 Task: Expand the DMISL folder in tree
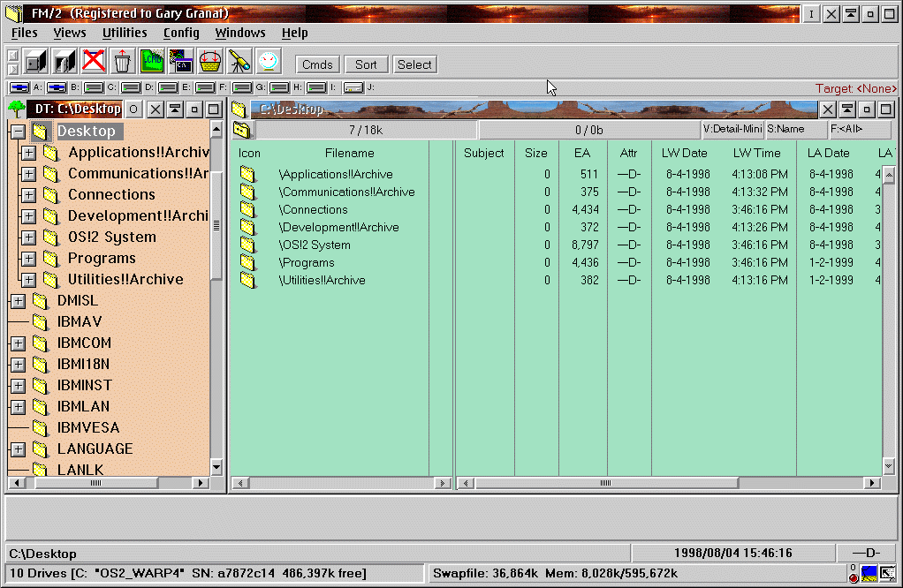[x=18, y=301]
